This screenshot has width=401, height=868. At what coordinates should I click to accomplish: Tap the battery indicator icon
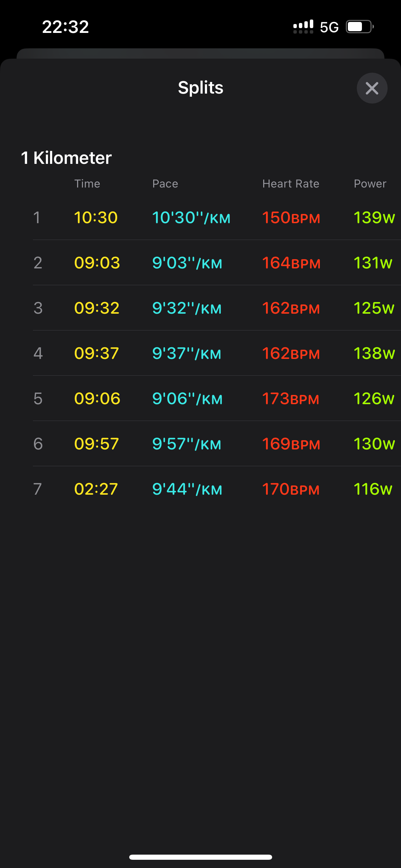[x=359, y=27]
